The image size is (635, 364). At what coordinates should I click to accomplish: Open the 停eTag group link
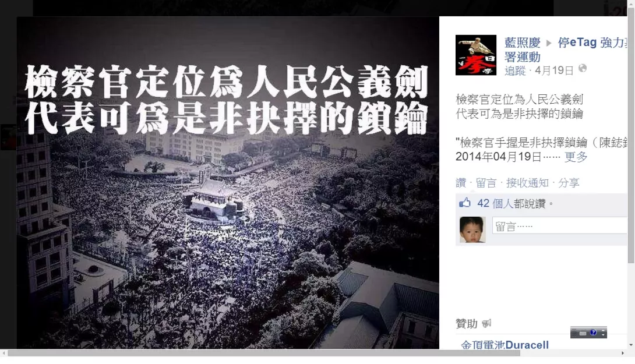click(592, 43)
